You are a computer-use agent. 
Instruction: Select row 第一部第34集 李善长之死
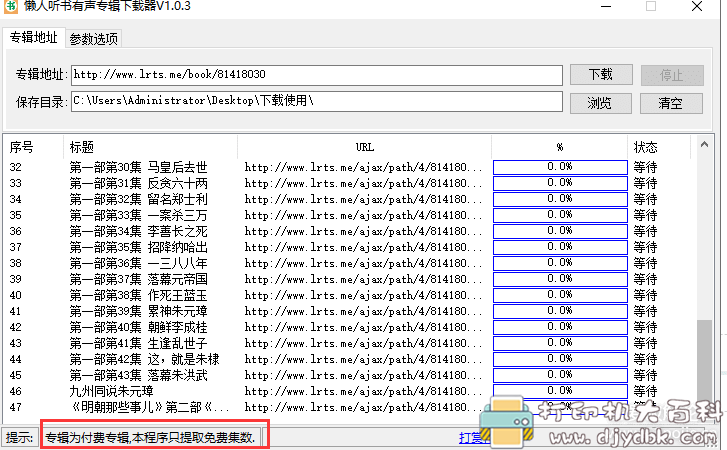coord(347,231)
